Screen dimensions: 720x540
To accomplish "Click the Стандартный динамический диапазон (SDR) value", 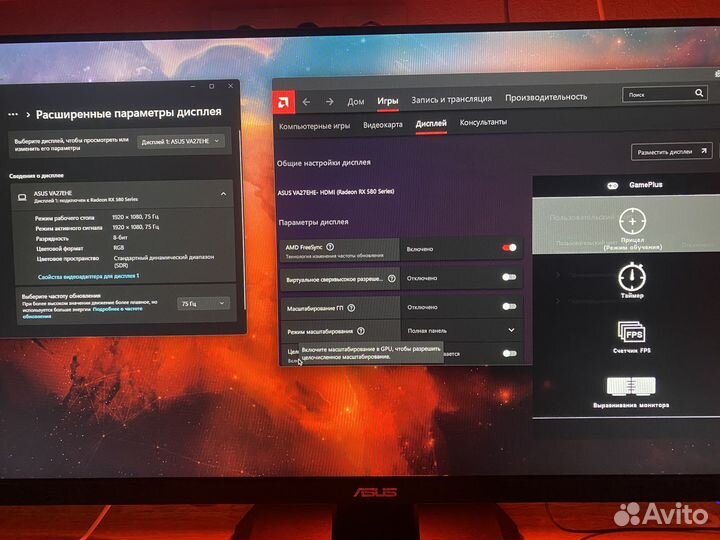I will (163, 261).
